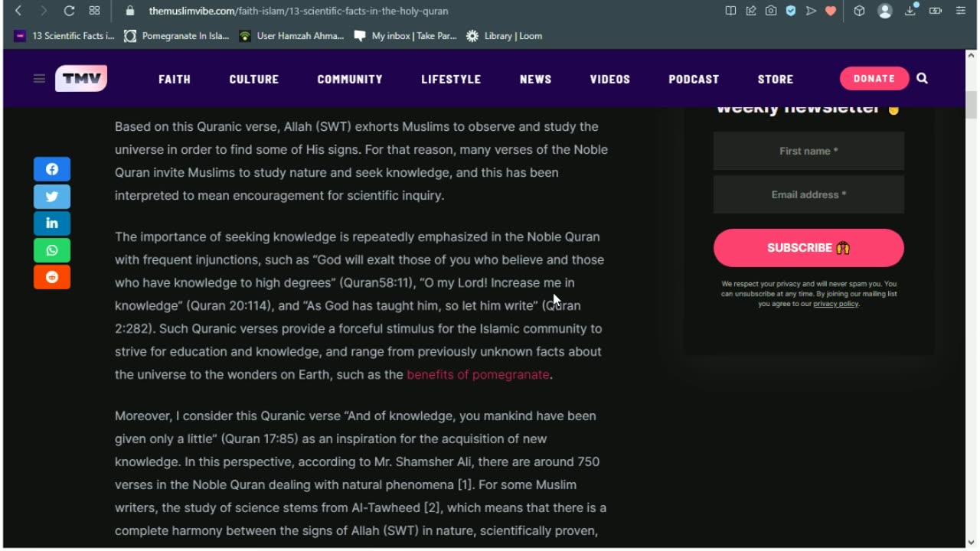The image size is (980, 551).
Task: Reload the page
Action: (69, 11)
